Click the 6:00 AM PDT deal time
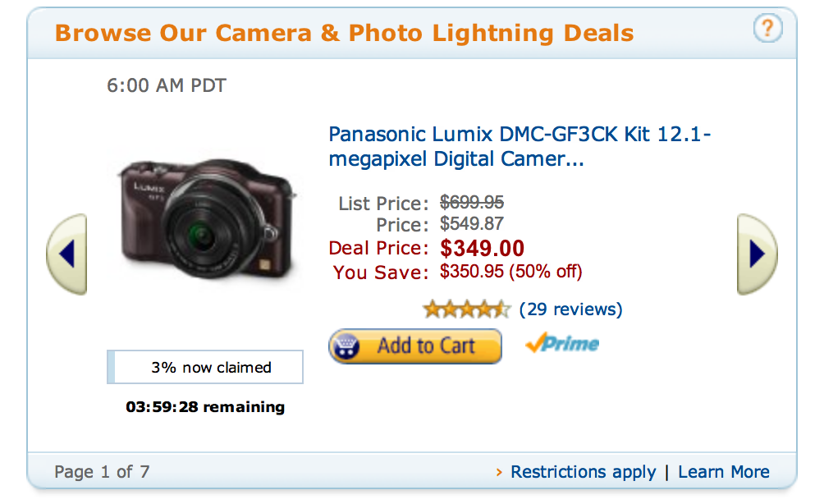The height and width of the screenshot is (504, 824). (167, 85)
